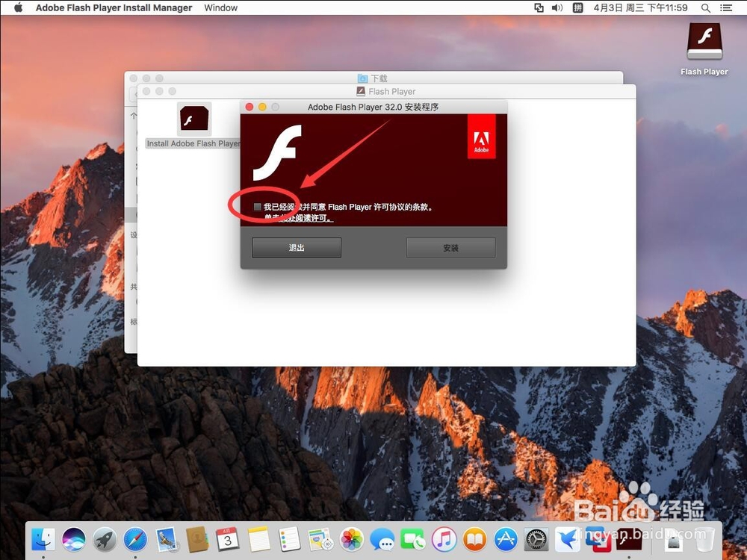Image resolution: width=747 pixels, height=560 pixels.
Task: Open Mail from the Dock
Action: [x=167, y=540]
